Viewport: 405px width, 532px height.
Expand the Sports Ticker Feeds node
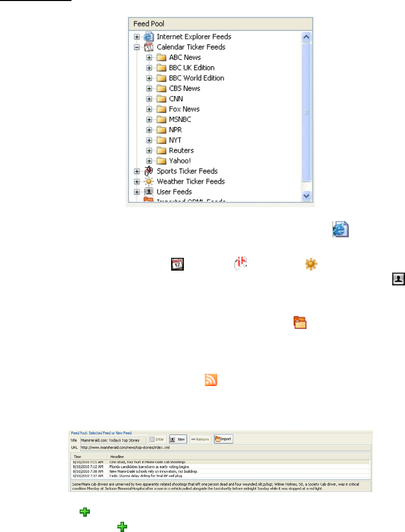coord(137,172)
